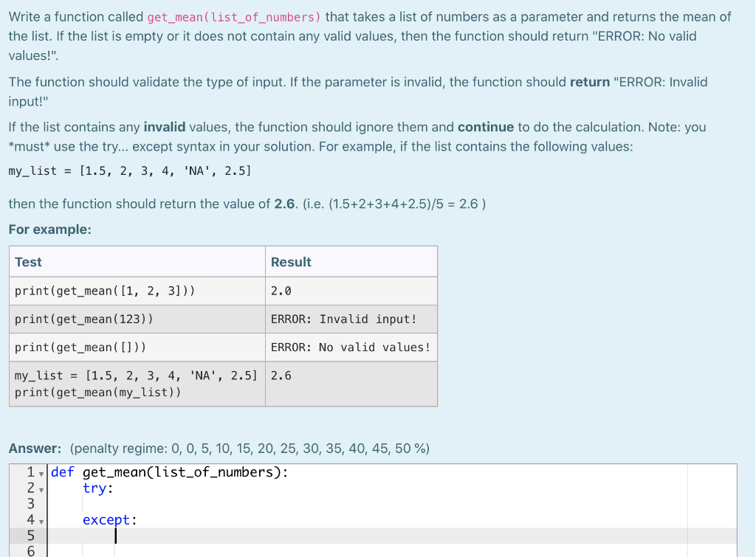Viewport: 756px width, 557px height.
Task: Collapse the code fold arrow on line 1
Action: point(41,472)
